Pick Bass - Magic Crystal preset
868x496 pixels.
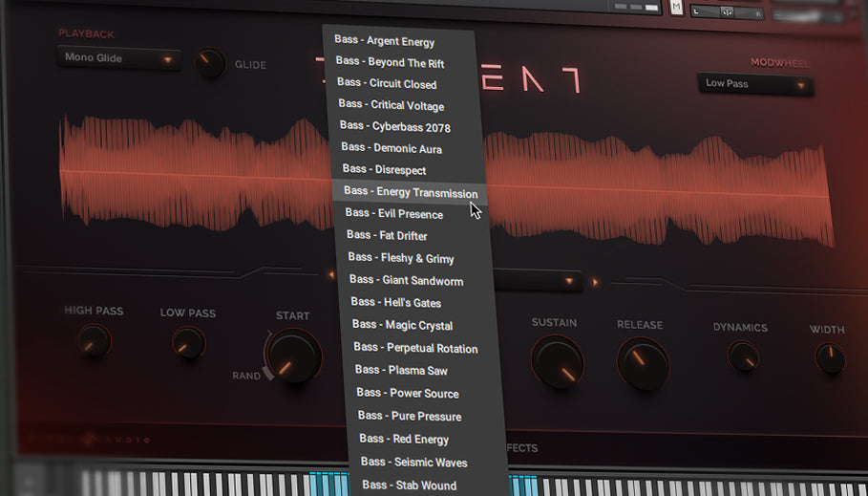click(402, 325)
